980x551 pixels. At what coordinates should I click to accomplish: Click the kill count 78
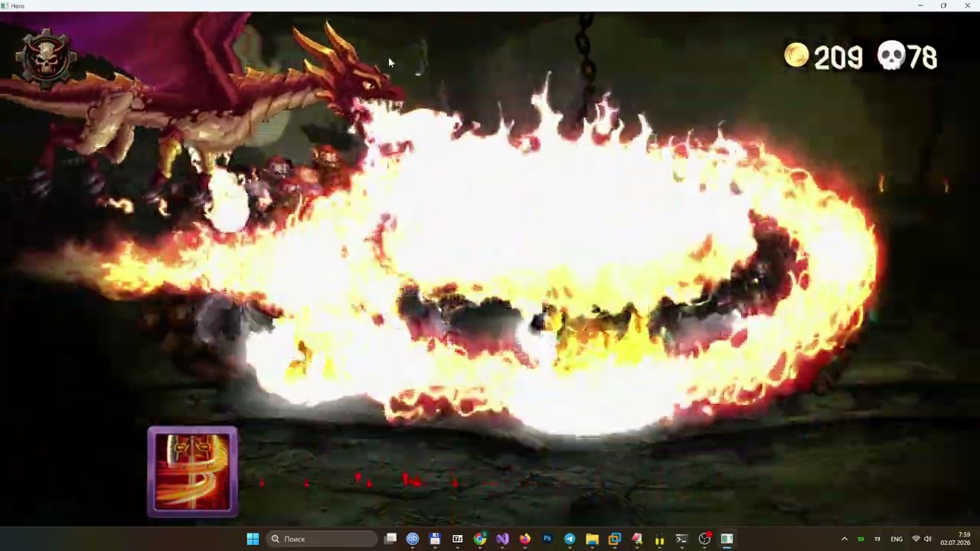[922, 58]
